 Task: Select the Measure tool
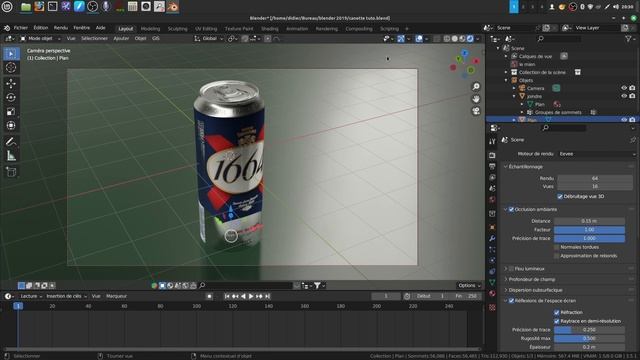11,156
